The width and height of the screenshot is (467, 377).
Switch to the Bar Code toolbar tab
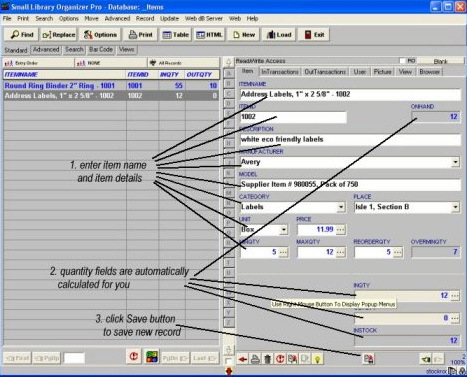point(101,50)
